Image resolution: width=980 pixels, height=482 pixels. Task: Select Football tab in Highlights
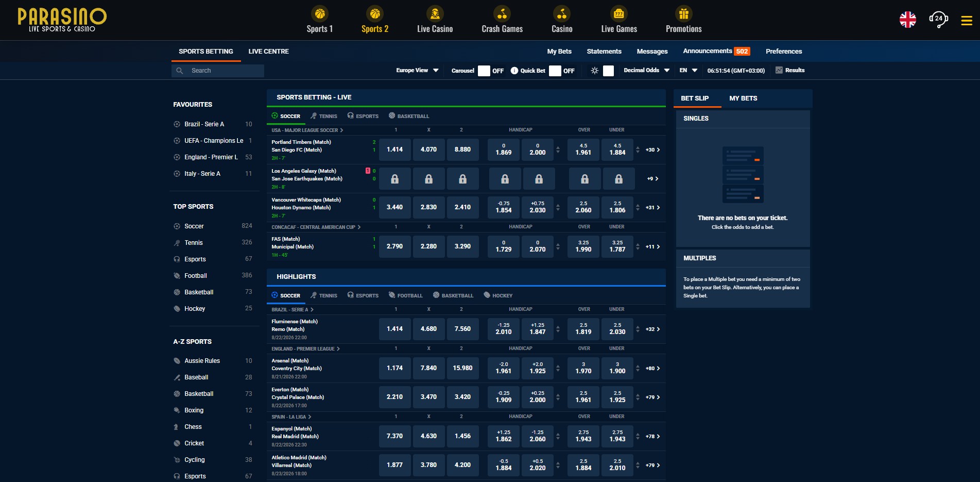tap(406, 295)
